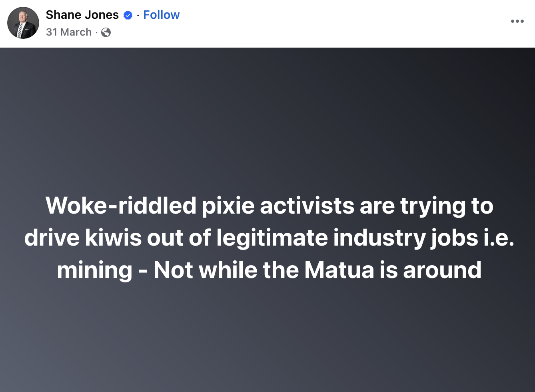Click the word "pixie" in the post
Viewport: 535px width, 392px height.
pyautogui.click(x=228, y=206)
